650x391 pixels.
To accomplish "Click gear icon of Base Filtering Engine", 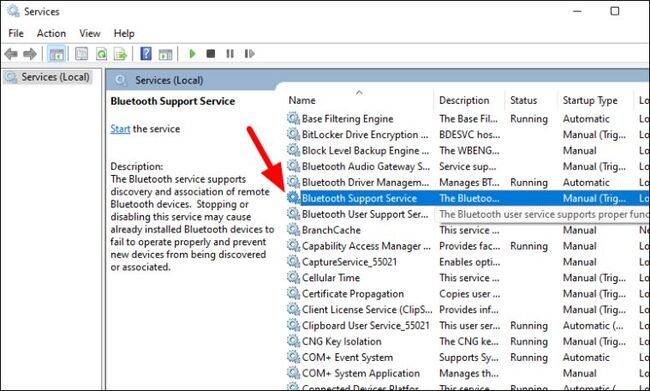I will point(293,119).
